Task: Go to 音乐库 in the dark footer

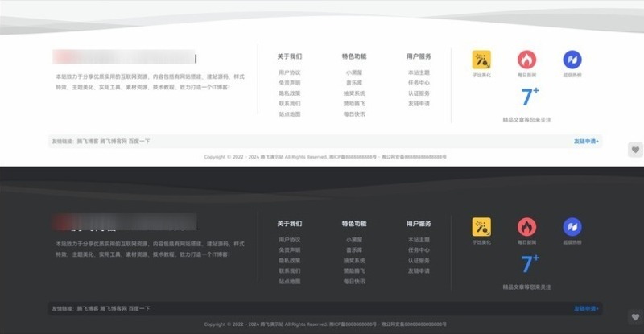Action: [x=354, y=250]
